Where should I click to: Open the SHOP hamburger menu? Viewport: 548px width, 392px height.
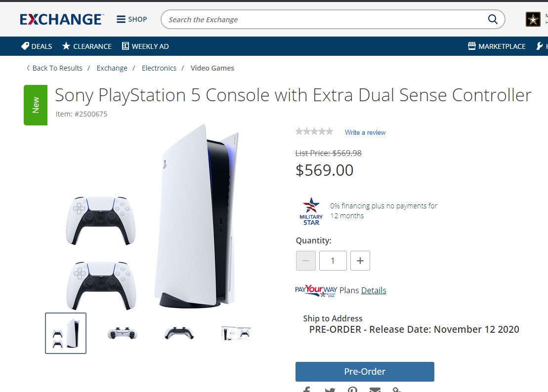click(132, 19)
